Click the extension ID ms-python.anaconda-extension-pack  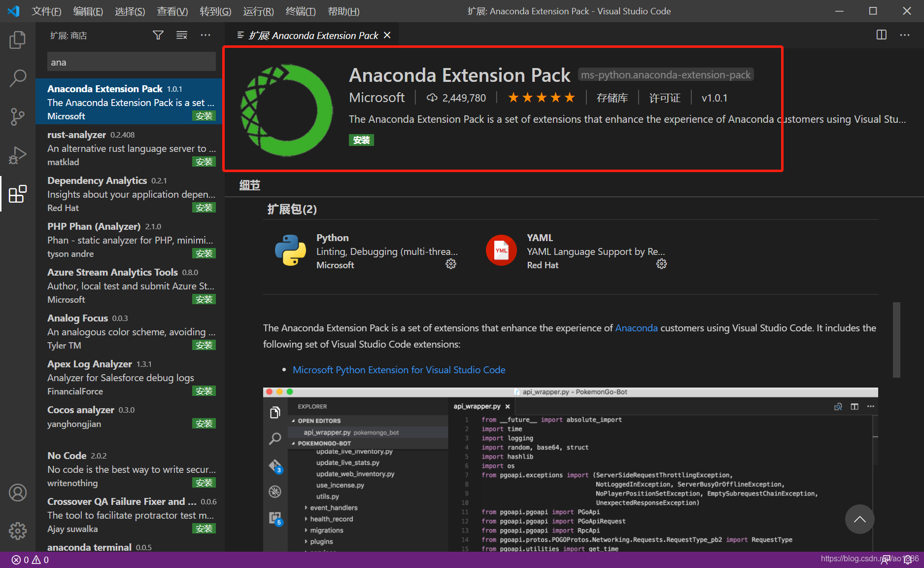click(666, 75)
